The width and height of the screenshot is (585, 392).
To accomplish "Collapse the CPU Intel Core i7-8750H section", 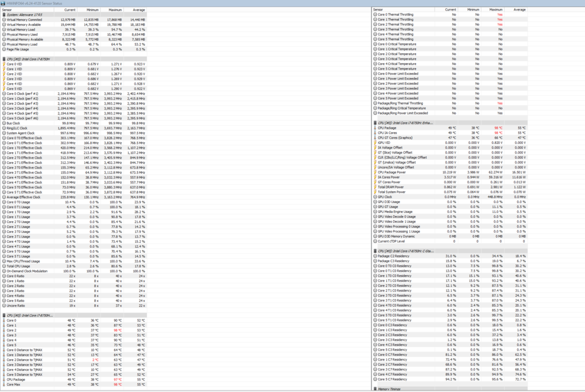I will click(4, 59).
